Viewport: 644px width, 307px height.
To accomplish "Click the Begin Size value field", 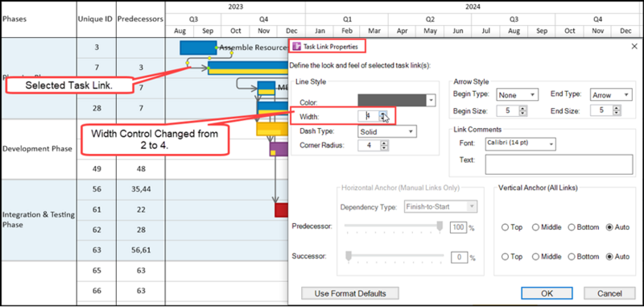I will (508, 110).
